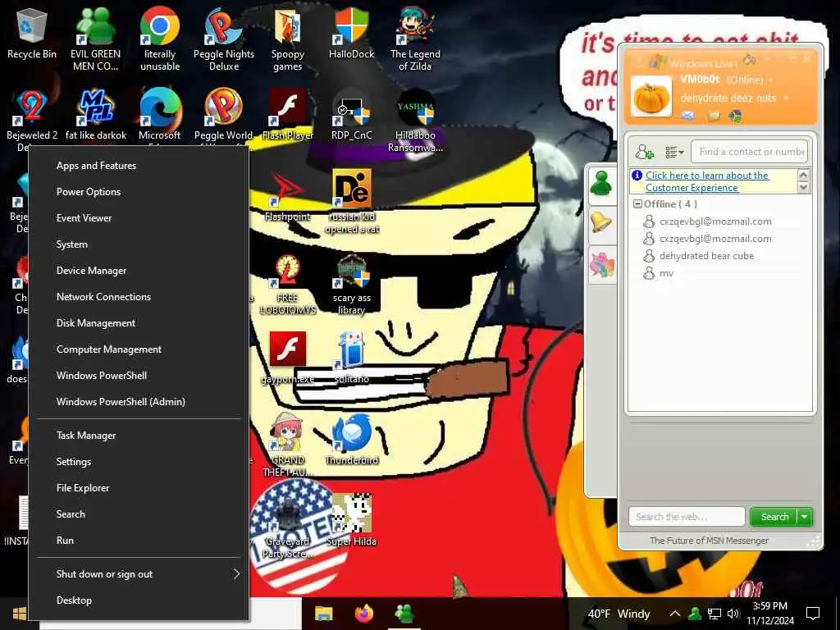
Task: Open the contact list view options dropdown
Action: pos(674,152)
